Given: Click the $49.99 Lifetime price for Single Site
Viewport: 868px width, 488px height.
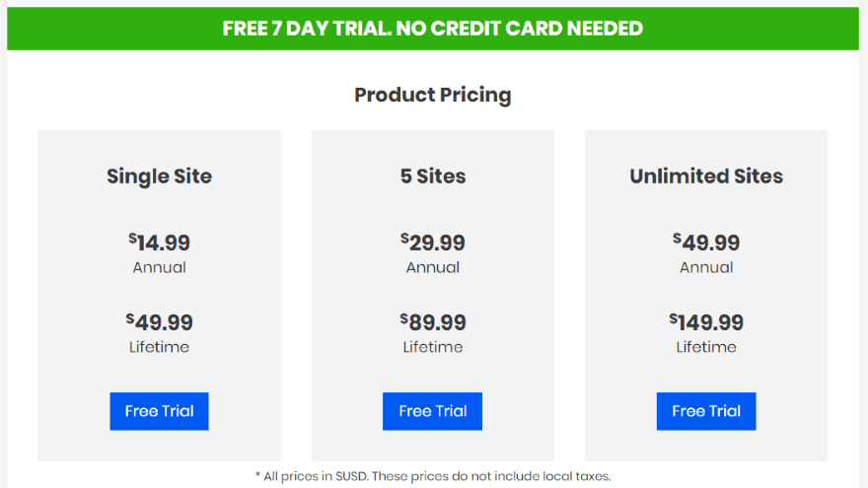Looking at the screenshot, I should click(160, 322).
